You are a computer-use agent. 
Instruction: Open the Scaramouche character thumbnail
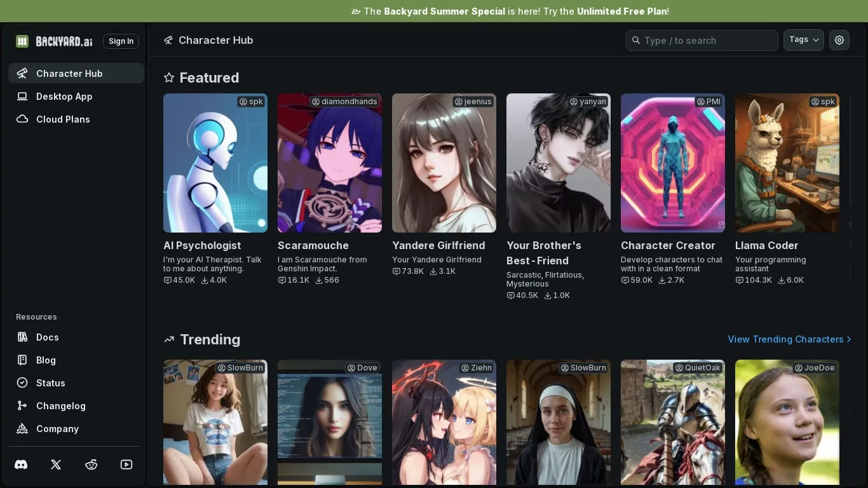[329, 163]
